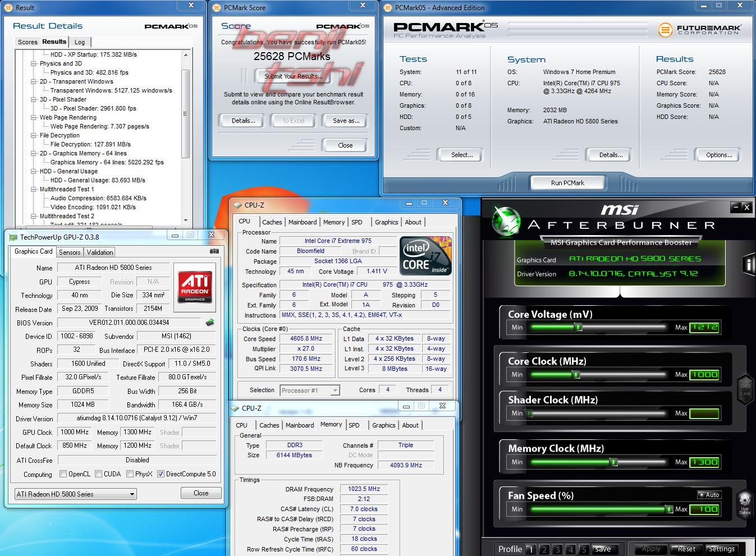The width and height of the screenshot is (756, 556).
Task: Collapse the File Decryption tree node
Action: pos(34,135)
